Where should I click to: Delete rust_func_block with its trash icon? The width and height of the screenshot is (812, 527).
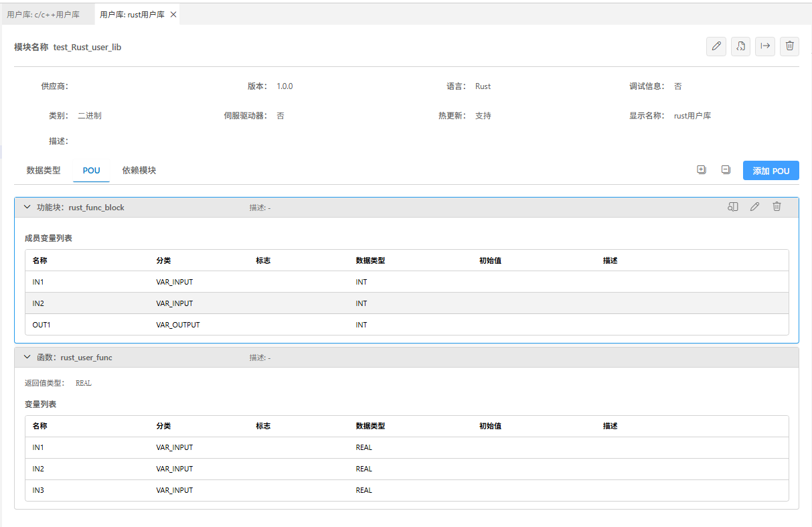[x=777, y=207]
